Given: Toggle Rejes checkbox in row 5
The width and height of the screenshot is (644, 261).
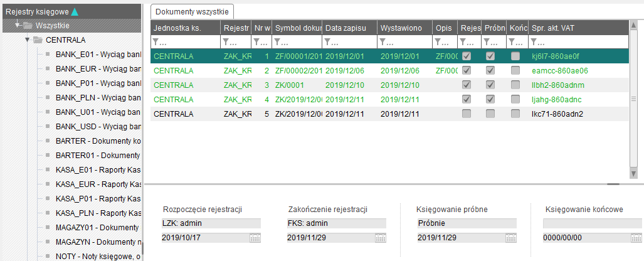Looking at the screenshot, I should coord(467,114).
